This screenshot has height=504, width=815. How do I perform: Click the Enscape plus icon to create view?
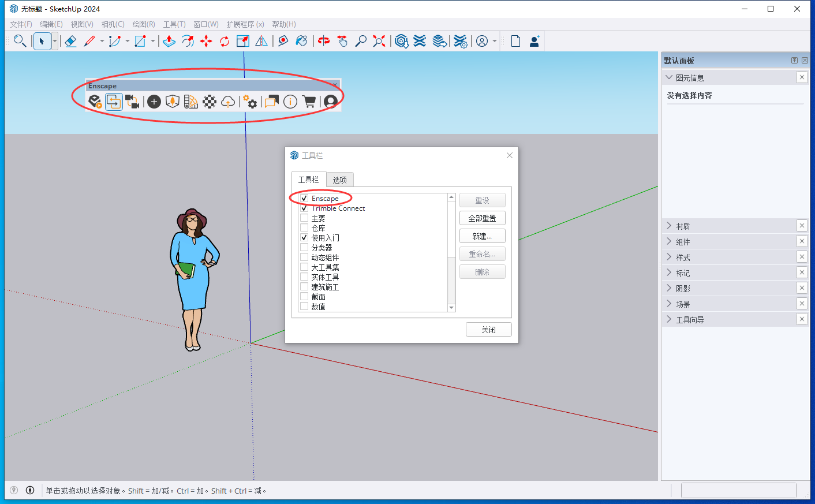click(154, 102)
